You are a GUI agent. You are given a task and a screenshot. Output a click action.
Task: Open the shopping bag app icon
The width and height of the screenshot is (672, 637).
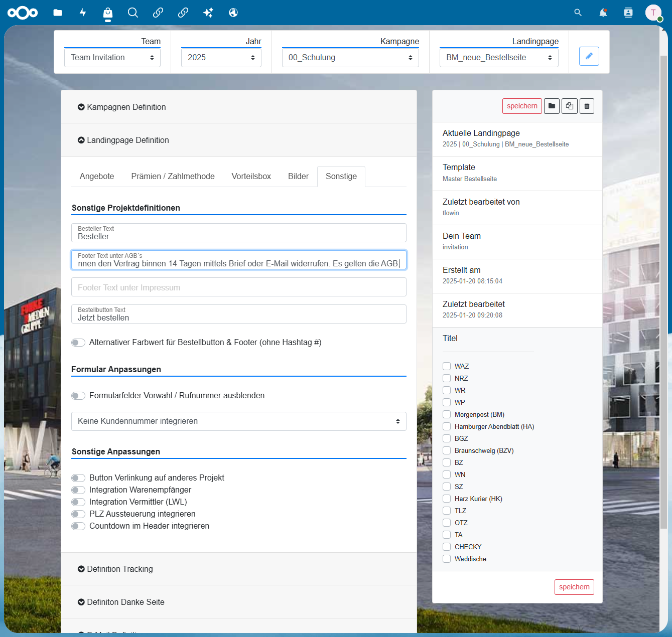(x=108, y=13)
